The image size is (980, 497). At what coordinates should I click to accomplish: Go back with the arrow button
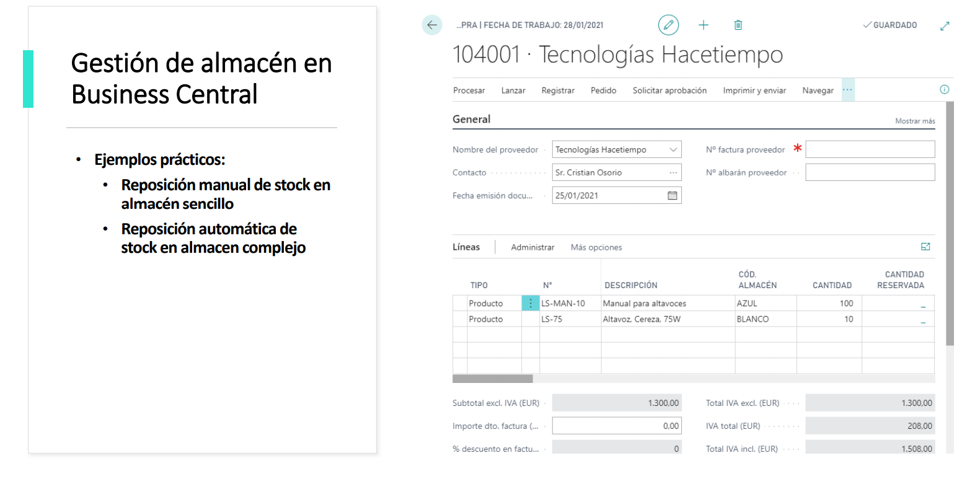(x=432, y=25)
